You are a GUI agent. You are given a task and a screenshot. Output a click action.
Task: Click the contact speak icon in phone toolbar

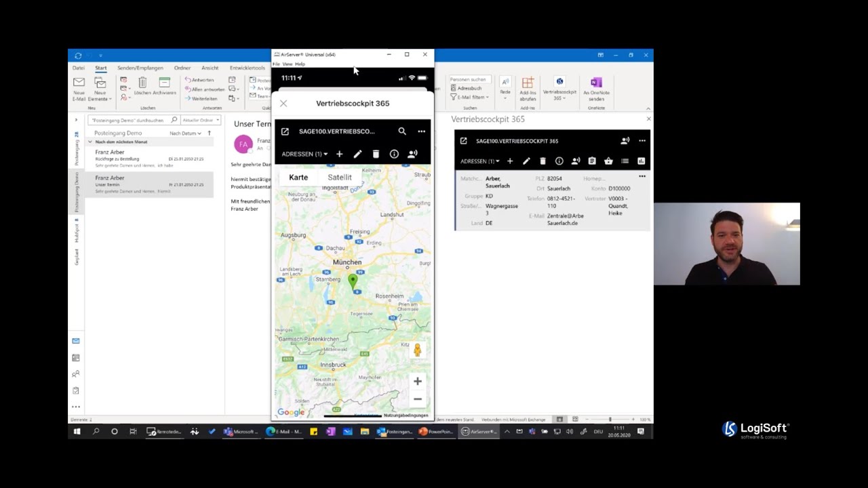coord(412,154)
